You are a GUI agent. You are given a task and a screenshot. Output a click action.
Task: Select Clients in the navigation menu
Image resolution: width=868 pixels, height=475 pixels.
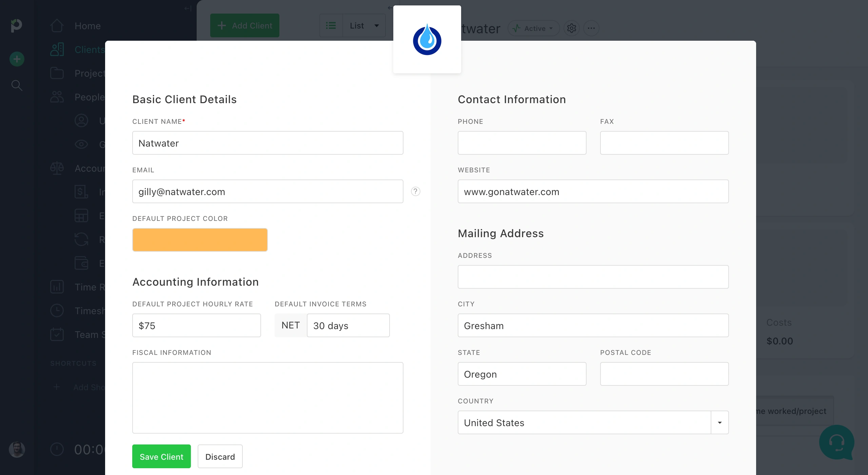click(x=90, y=50)
